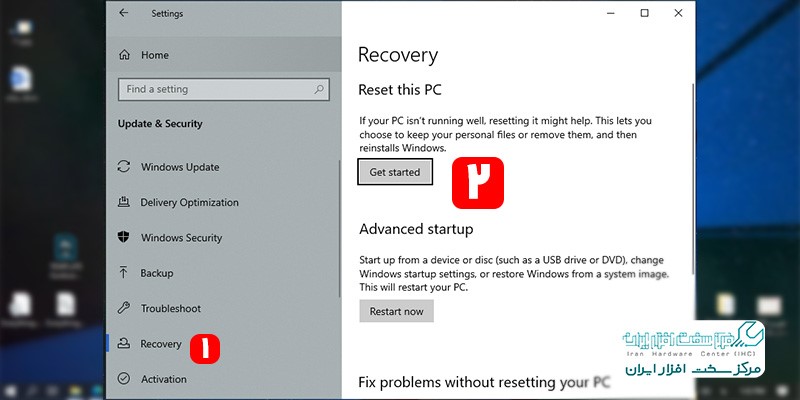Click the Windows Security shield icon
This screenshot has height=400, width=800.
click(x=123, y=237)
